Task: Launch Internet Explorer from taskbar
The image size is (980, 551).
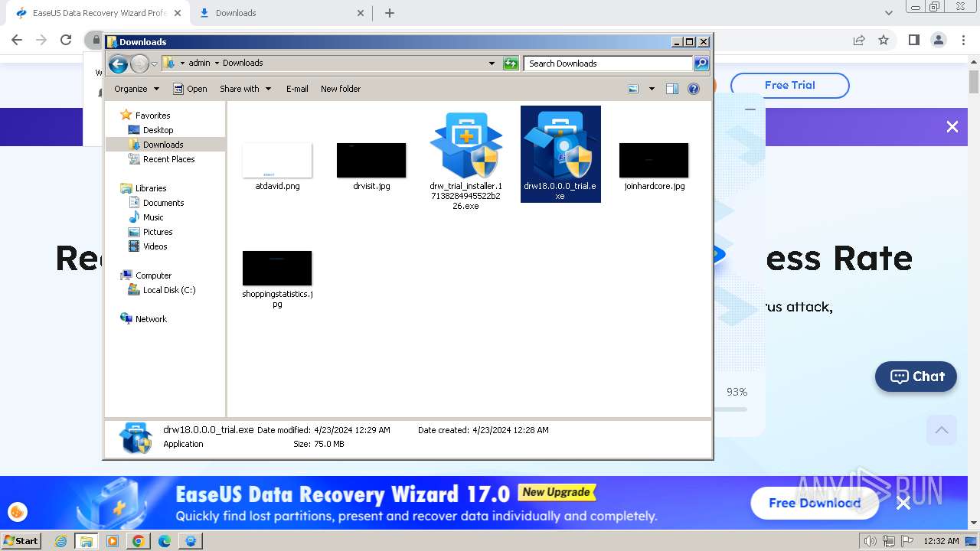Action: click(x=61, y=541)
